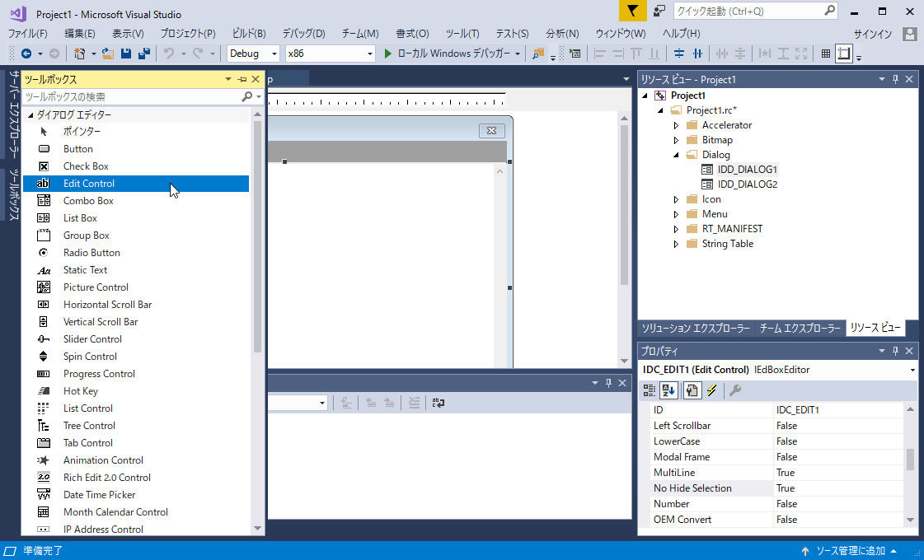This screenshot has width=924, height=560.
Task: Open the notifications flag icon
Action: 632,12
